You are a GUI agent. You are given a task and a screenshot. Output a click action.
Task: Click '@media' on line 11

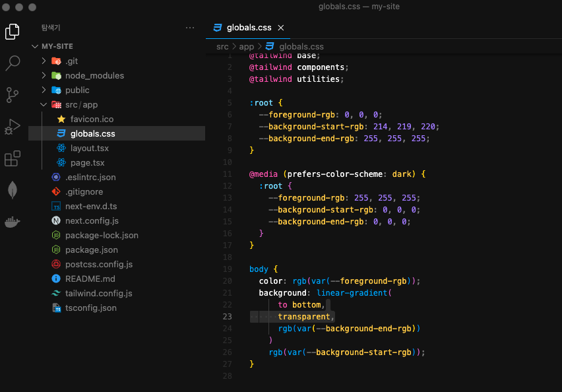pyautogui.click(x=263, y=174)
